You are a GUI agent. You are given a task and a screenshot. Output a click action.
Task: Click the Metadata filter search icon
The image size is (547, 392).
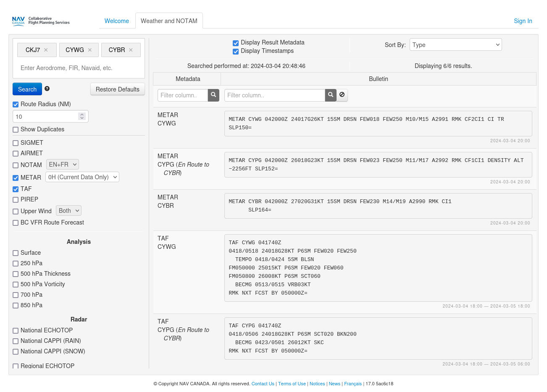pyautogui.click(x=213, y=95)
